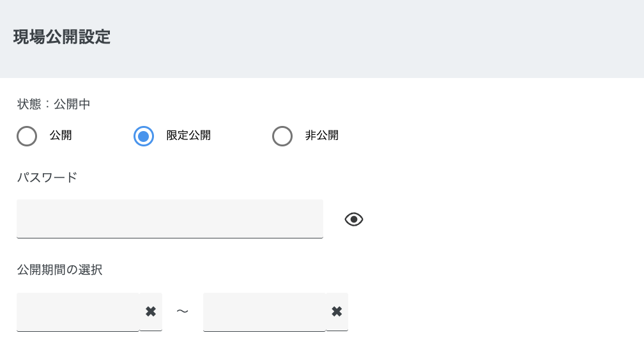Focus the パスワード input field
The height and width of the screenshot is (351, 644).
tap(169, 219)
